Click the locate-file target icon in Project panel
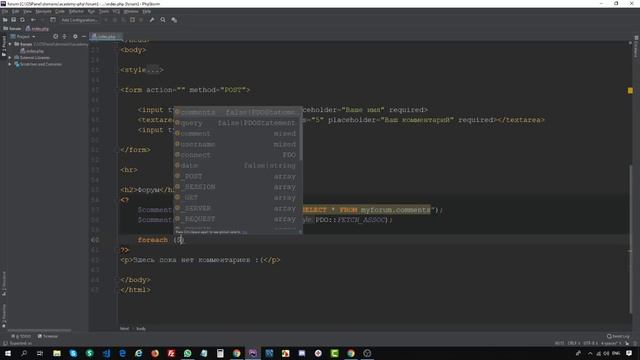 (56, 36)
